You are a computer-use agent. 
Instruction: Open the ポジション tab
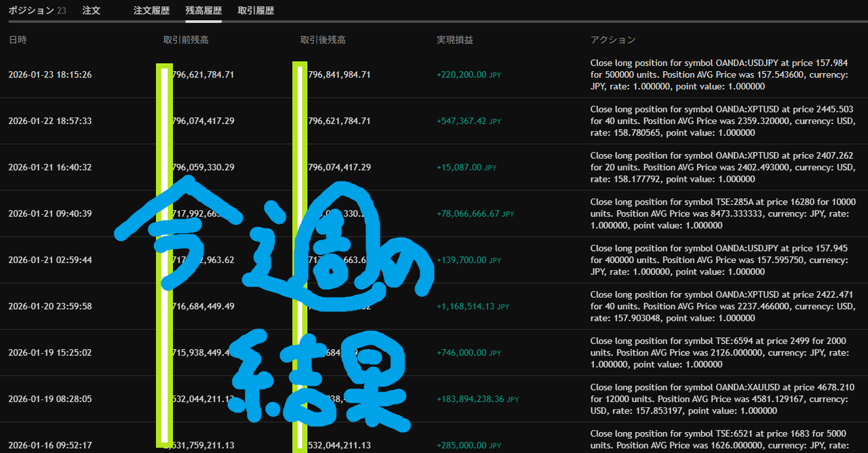tap(31, 11)
